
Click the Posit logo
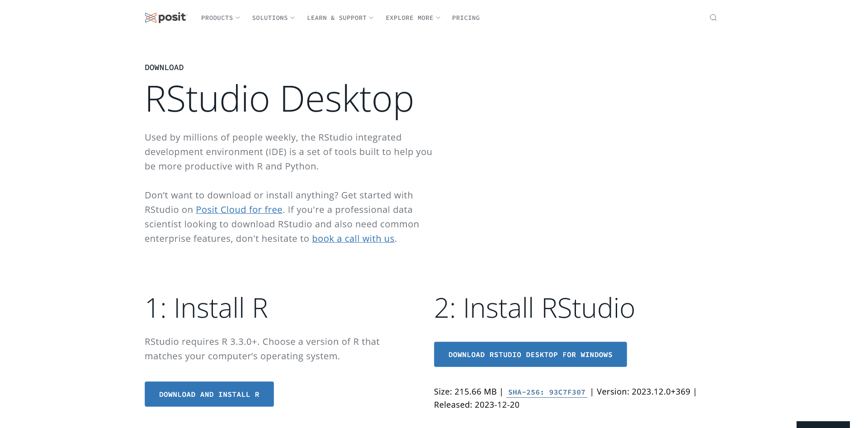166,18
